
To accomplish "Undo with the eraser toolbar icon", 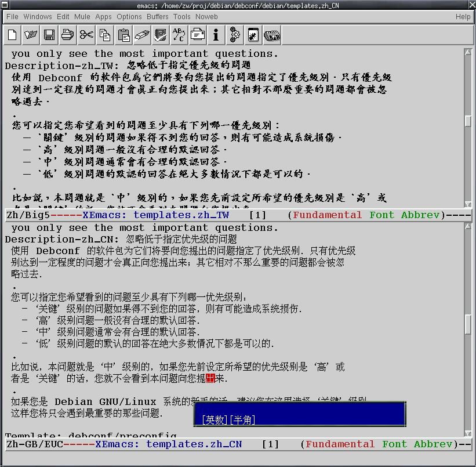I will point(142,35).
